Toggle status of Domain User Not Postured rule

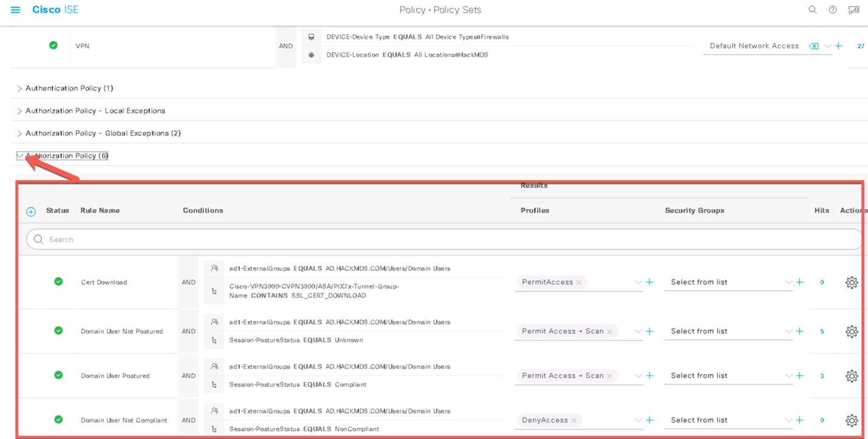tap(58, 330)
